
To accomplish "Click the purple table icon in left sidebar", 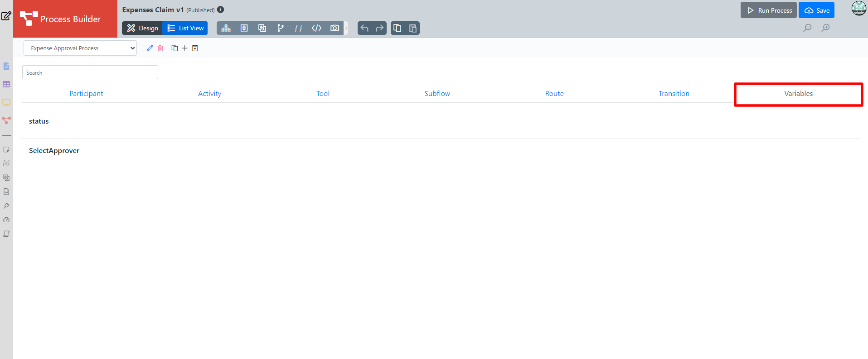I will coord(6,84).
